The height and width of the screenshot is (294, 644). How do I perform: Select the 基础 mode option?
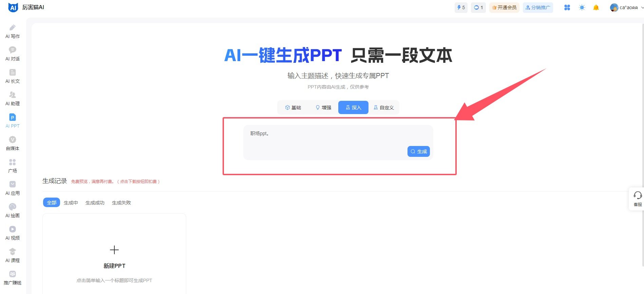293,108
